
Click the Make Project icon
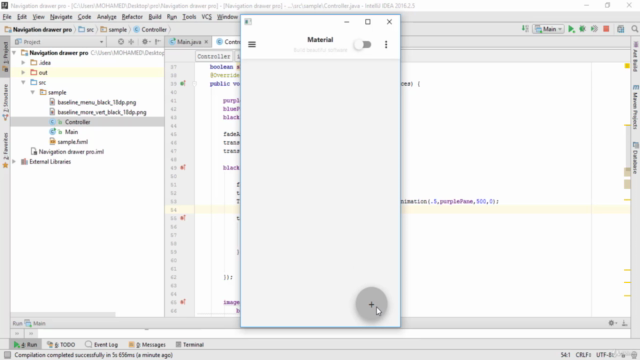[x=525, y=29]
